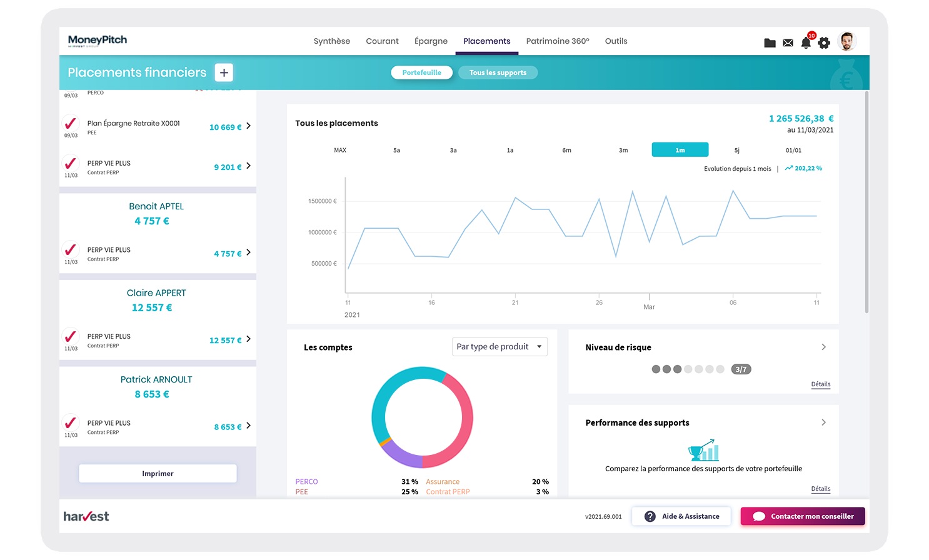Screen dimensions: 929x560
Task: Click the total 1 265 526,38 € amount
Action: click(801, 119)
